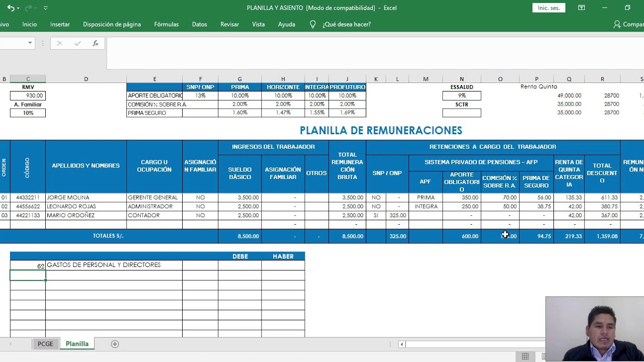Open the Undo history dropdown arrow
Image resolution: width=644 pixels, height=362 pixels.
point(18,8)
